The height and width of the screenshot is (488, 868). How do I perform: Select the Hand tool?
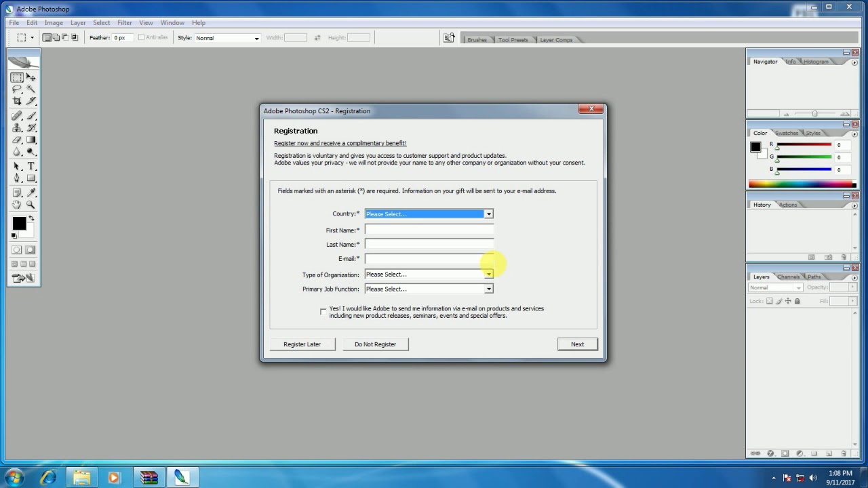pos(17,204)
